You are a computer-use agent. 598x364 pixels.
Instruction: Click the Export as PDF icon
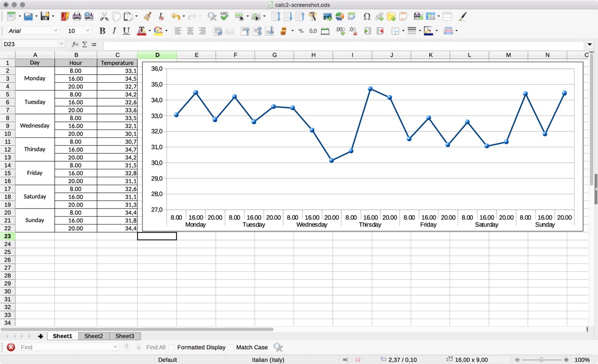pyautogui.click(x=65, y=16)
